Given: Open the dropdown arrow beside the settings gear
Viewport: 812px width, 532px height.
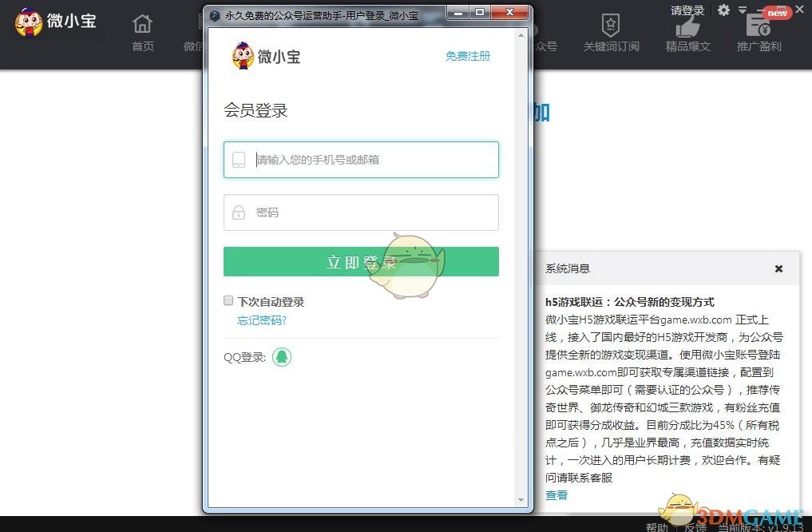Looking at the screenshot, I should pos(742,10).
